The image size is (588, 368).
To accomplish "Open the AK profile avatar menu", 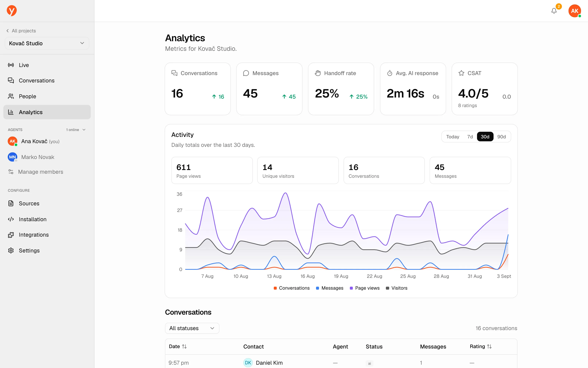I will click(x=575, y=11).
